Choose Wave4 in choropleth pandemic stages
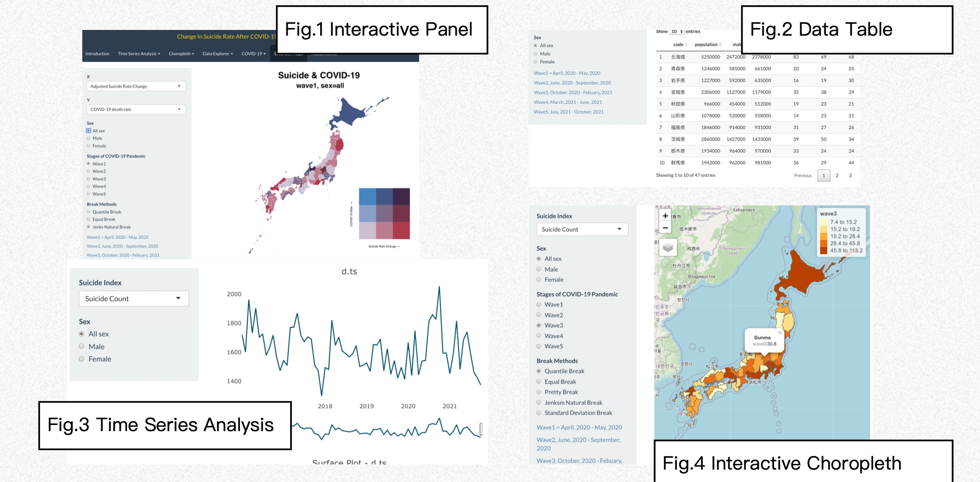The width and height of the screenshot is (980, 482). tap(539, 336)
